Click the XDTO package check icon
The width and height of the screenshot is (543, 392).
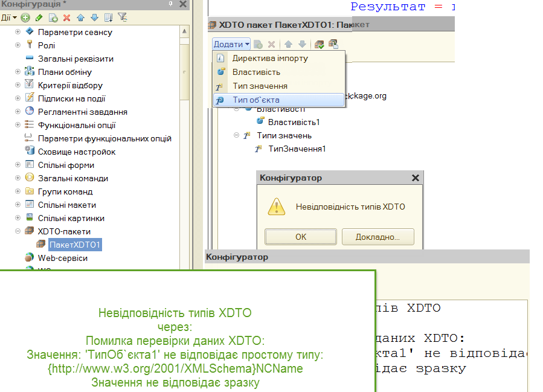point(320,44)
